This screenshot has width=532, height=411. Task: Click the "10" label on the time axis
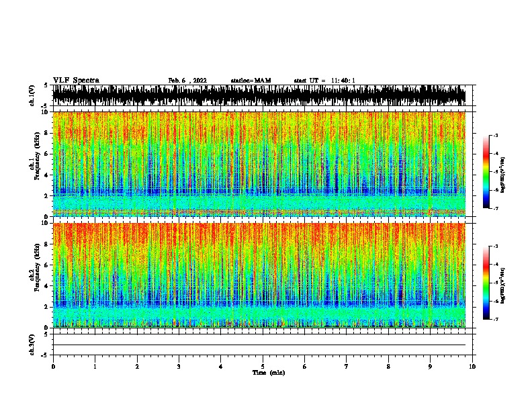472,367
